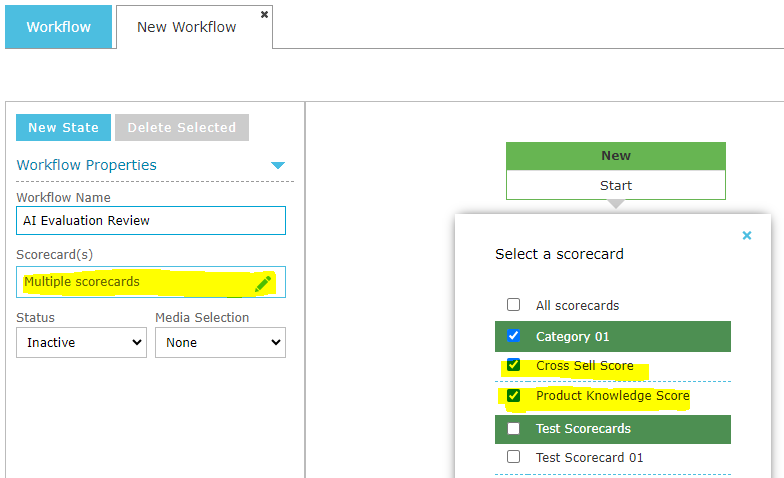Check the Test Scorecards category checkbox
The width and height of the screenshot is (784, 478).
pos(514,428)
